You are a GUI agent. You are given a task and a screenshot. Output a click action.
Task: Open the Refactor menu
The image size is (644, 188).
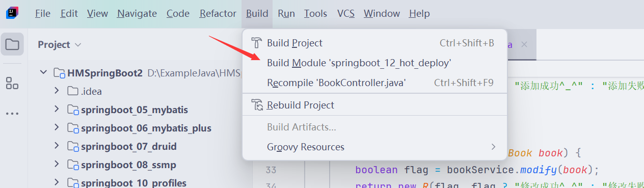pyautogui.click(x=218, y=14)
